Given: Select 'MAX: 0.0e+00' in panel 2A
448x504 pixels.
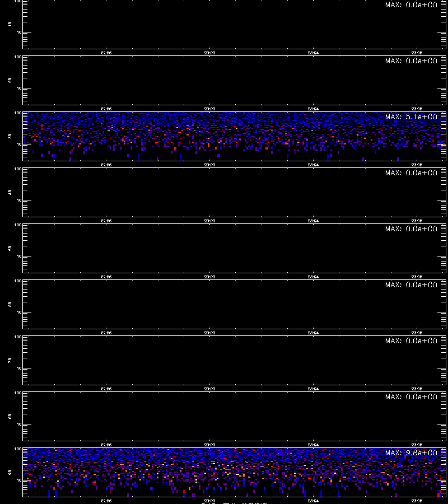Looking at the screenshot, I should [x=411, y=60].
